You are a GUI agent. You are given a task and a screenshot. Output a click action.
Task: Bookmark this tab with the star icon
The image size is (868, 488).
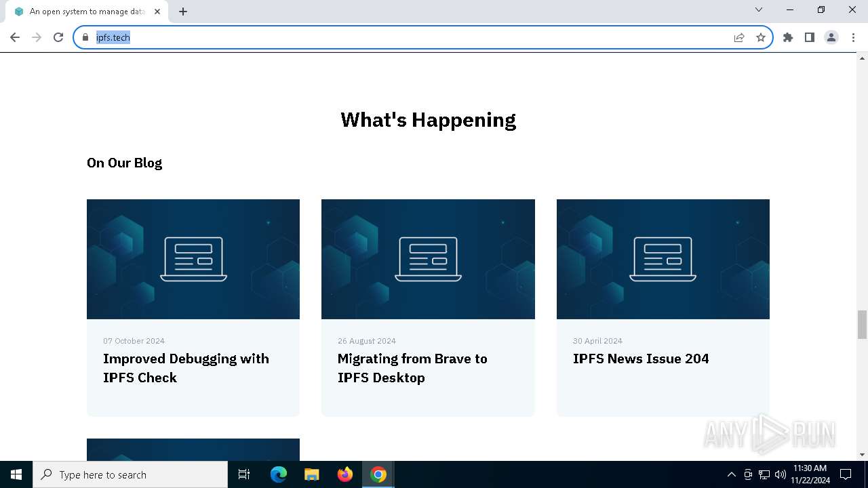[761, 37]
